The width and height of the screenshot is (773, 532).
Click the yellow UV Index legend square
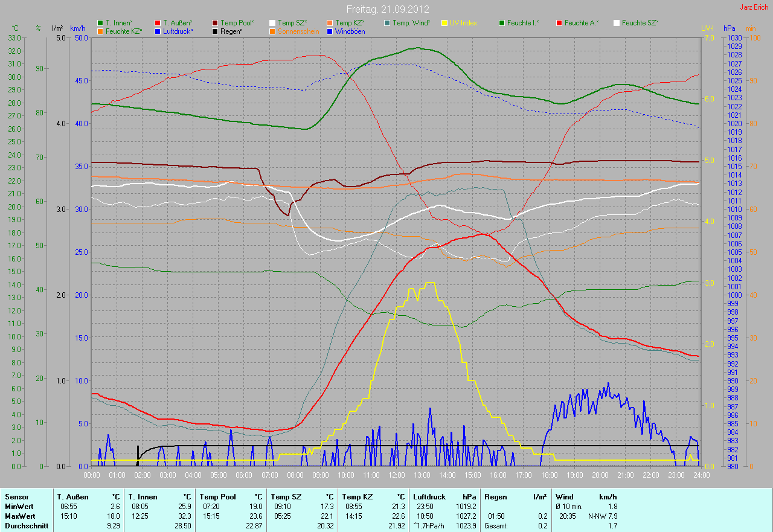tap(444, 23)
